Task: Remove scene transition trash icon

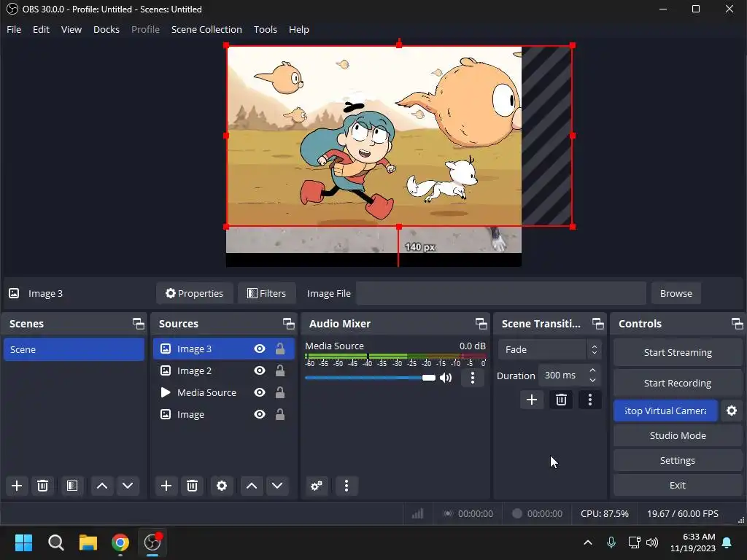Action: 561,400
